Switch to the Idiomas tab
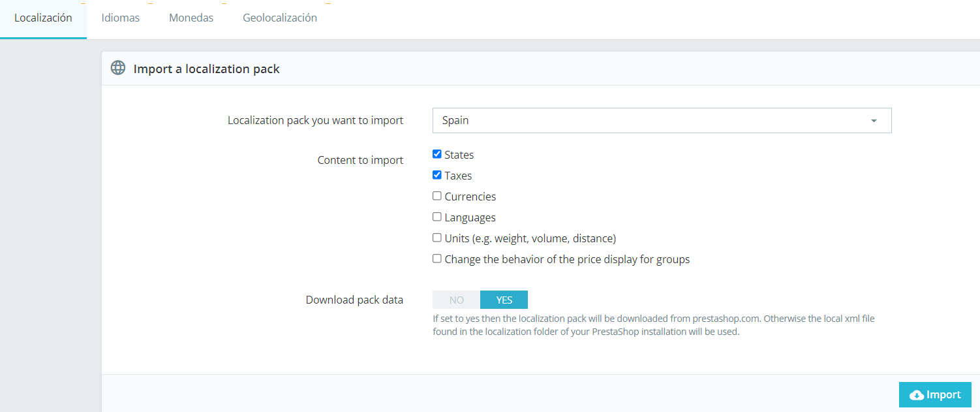 (x=121, y=18)
